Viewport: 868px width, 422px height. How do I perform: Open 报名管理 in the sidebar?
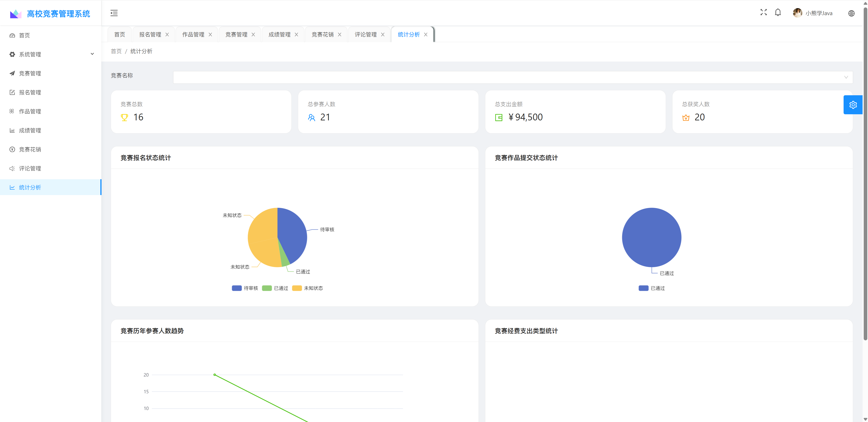(51, 92)
